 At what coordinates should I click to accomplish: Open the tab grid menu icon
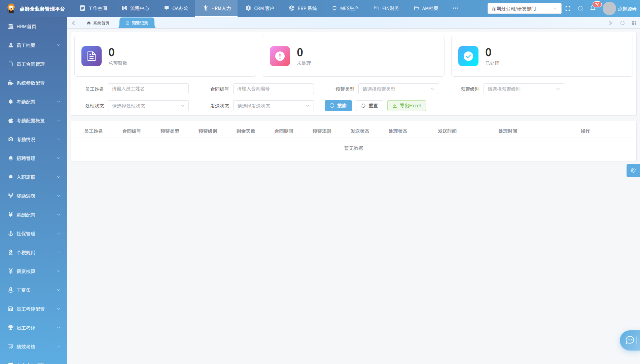tap(634, 23)
